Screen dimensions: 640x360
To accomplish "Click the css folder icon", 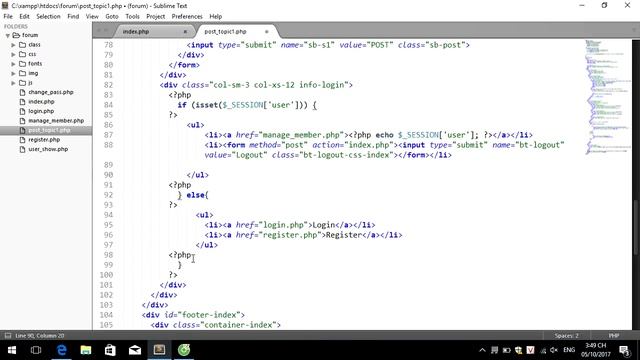I will click(23, 54).
